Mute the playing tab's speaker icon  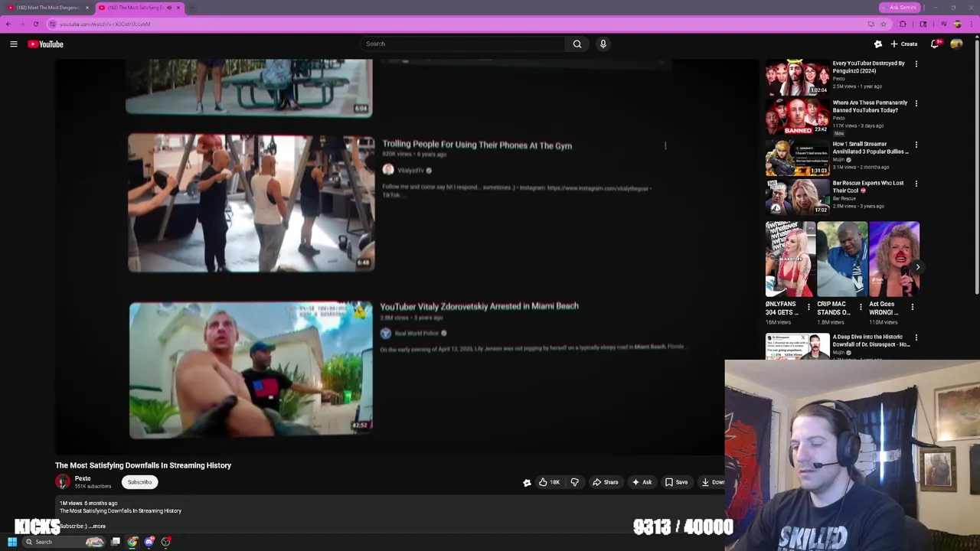click(169, 8)
